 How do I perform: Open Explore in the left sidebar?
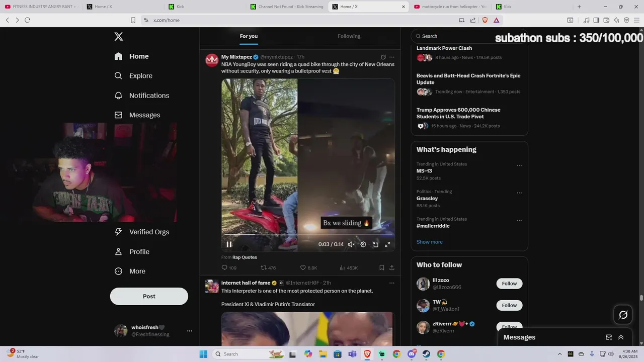[x=133, y=76]
